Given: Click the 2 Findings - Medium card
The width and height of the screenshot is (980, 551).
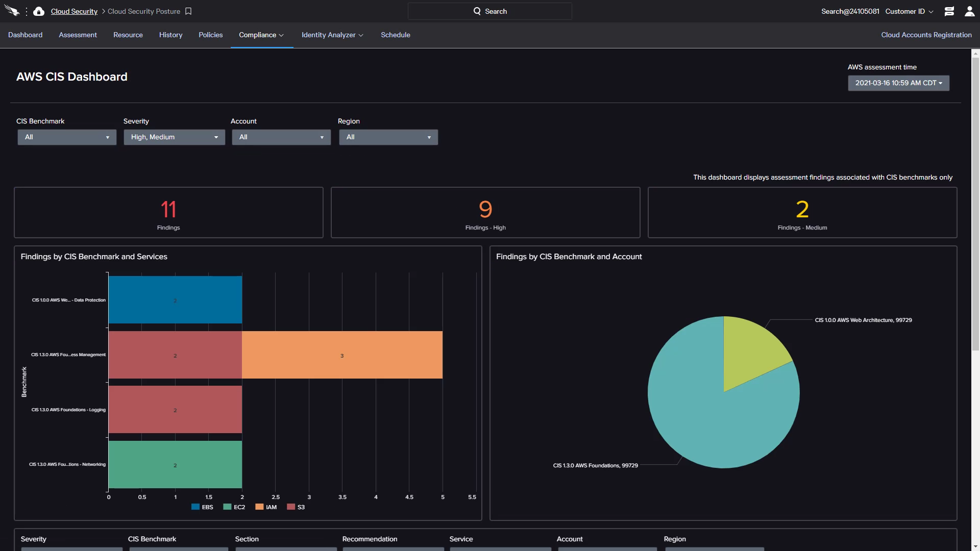Looking at the screenshot, I should click(802, 212).
